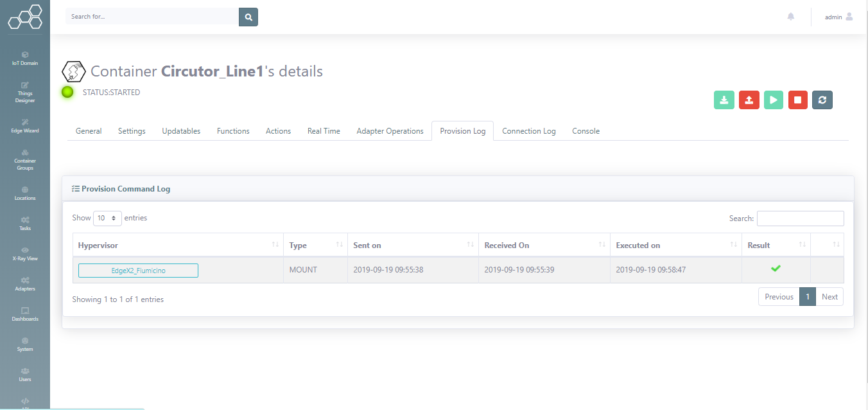
Task: Click the green download container button
Action: [724, 100]
